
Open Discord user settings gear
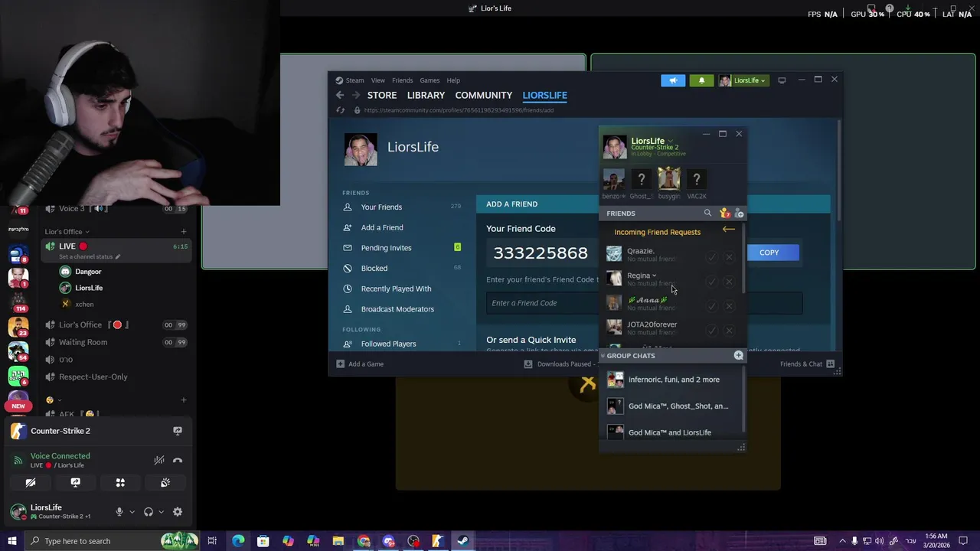point(178,512)
